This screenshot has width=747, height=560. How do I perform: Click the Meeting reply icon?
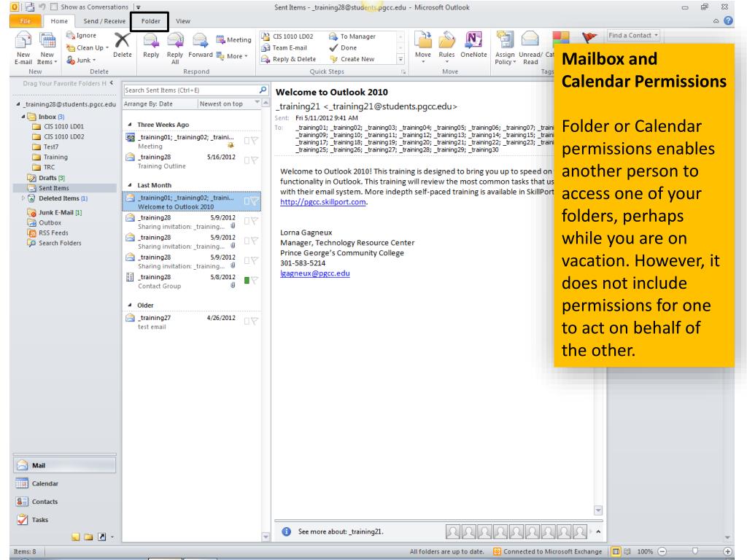point(220,39)
